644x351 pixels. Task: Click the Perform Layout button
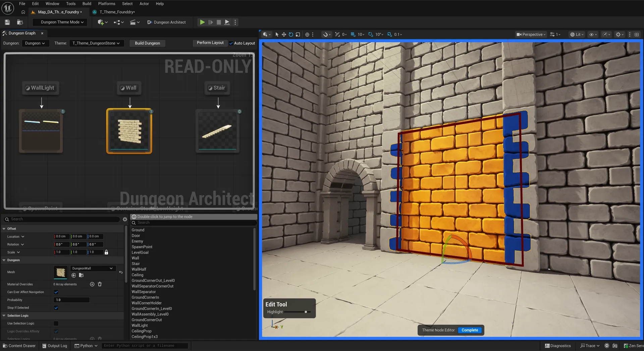coord(210,43)
